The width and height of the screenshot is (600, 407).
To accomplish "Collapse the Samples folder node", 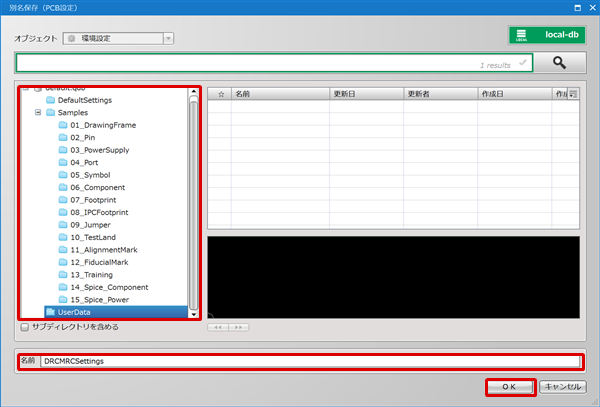I will coord(38,112).
